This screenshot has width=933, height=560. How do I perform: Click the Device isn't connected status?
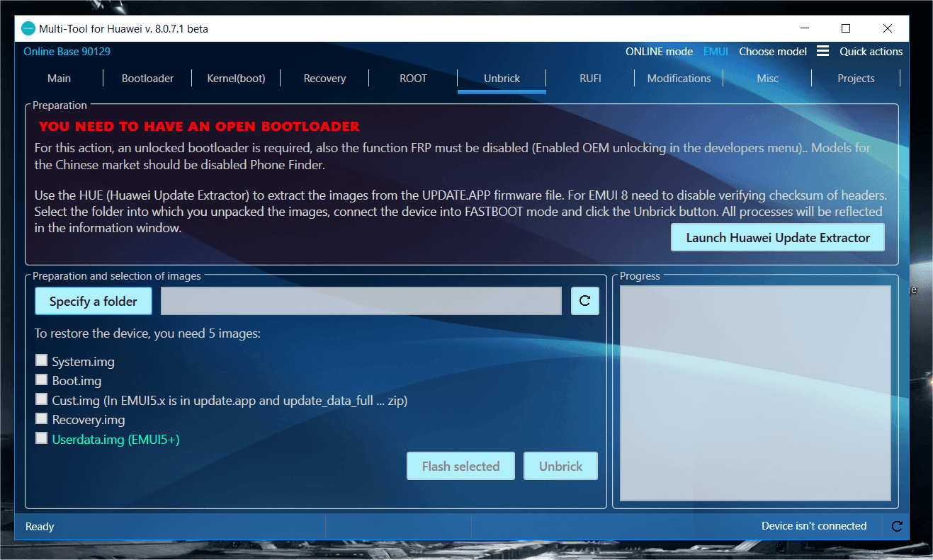pyautogui.click(x=814, y=526)
